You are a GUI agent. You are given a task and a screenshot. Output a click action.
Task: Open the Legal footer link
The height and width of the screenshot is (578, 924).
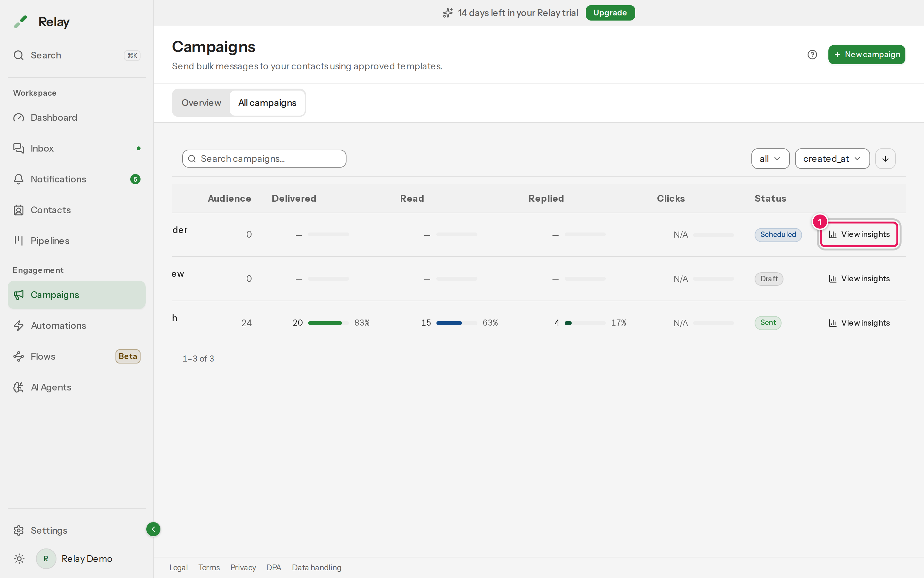(x=178, y=568)
